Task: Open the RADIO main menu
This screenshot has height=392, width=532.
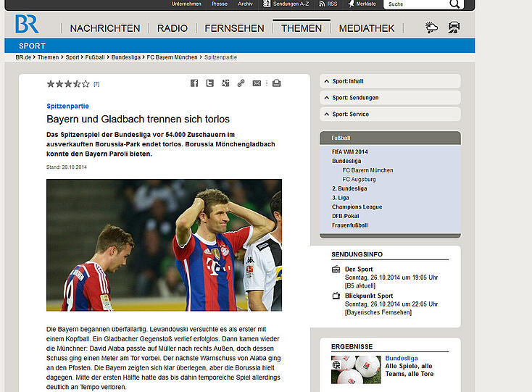Action: coord(172,28)
